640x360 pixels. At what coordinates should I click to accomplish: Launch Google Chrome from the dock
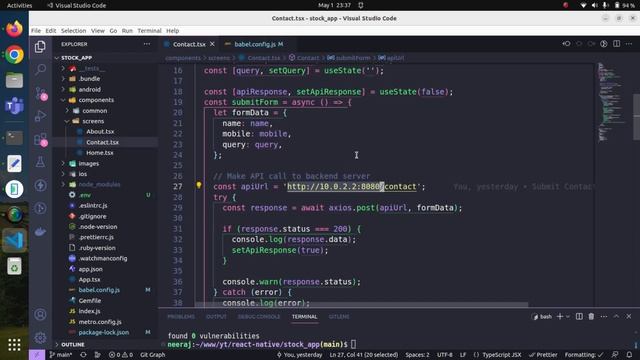[x=14, y=55]
